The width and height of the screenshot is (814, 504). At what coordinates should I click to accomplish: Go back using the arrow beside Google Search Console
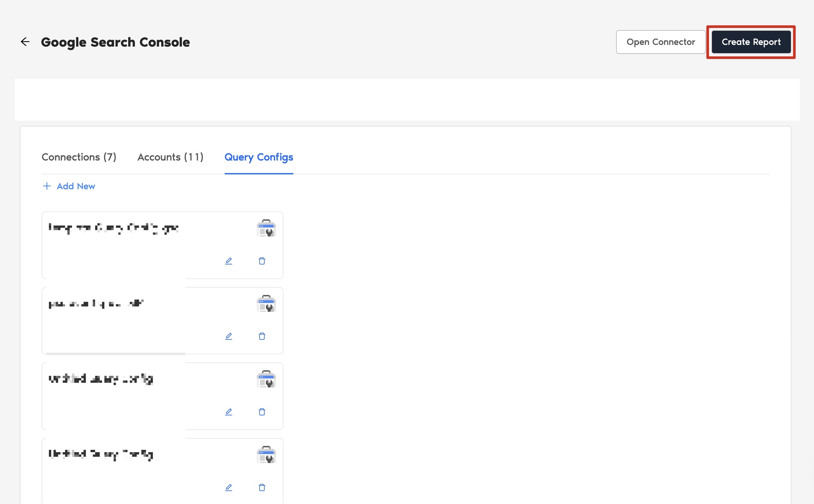25,42
